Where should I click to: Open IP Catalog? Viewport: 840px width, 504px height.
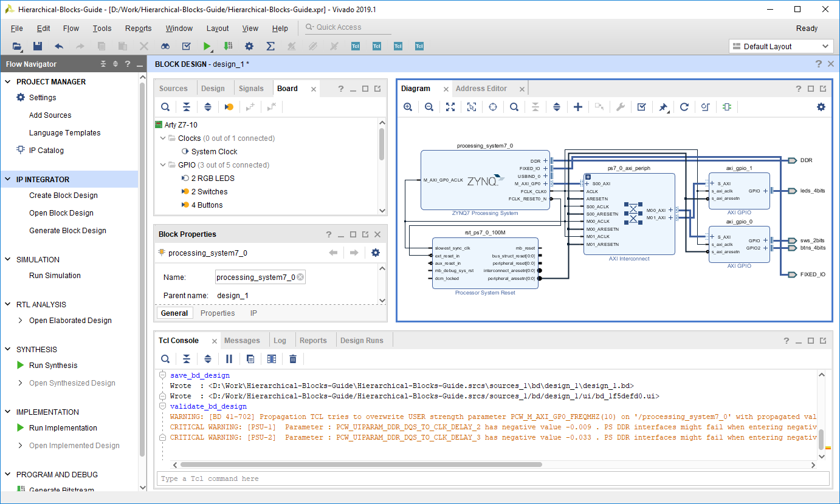tap(46, 151)
